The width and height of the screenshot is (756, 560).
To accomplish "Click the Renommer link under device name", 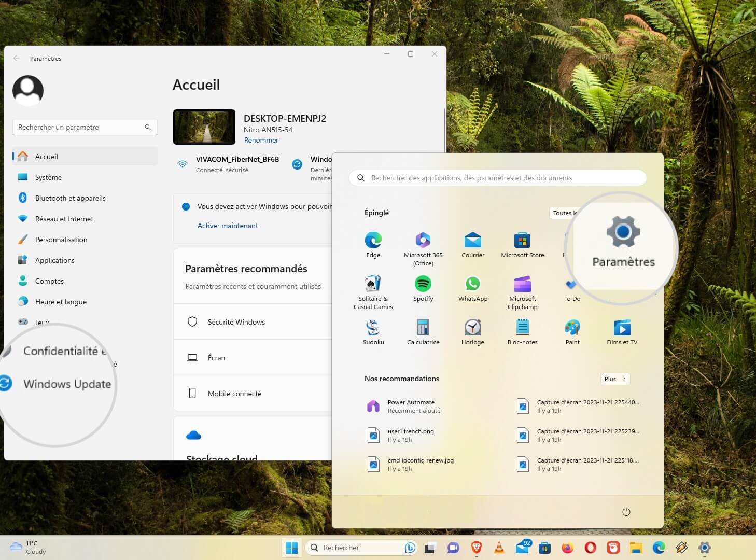I will point(261,140).
